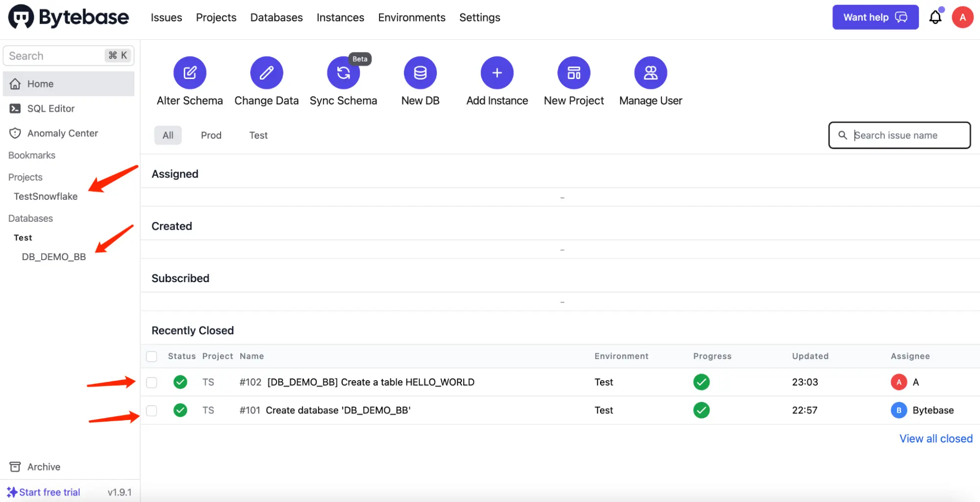Open the notifications bell
Image resolution: width=980 pixels, height=502 pixels.
click(x=935, y=17)
